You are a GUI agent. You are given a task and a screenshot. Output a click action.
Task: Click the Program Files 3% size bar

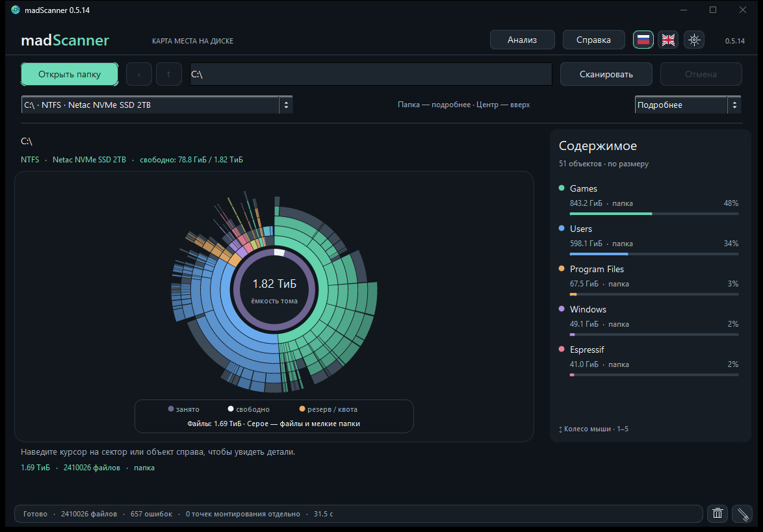point(654,294)
